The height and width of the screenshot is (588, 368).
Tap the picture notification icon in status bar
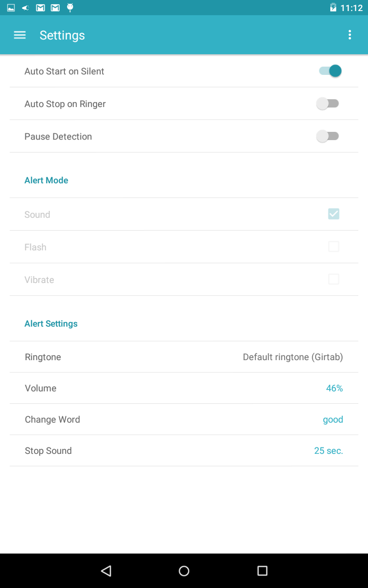click(11, 7)
